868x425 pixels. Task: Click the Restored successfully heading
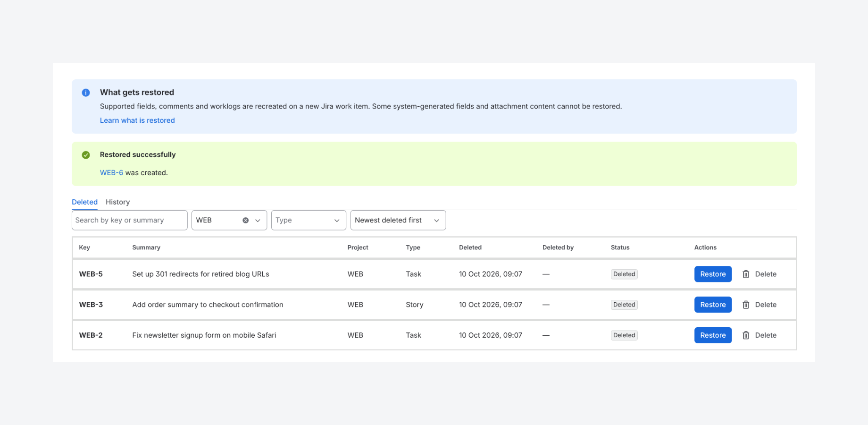138,155
